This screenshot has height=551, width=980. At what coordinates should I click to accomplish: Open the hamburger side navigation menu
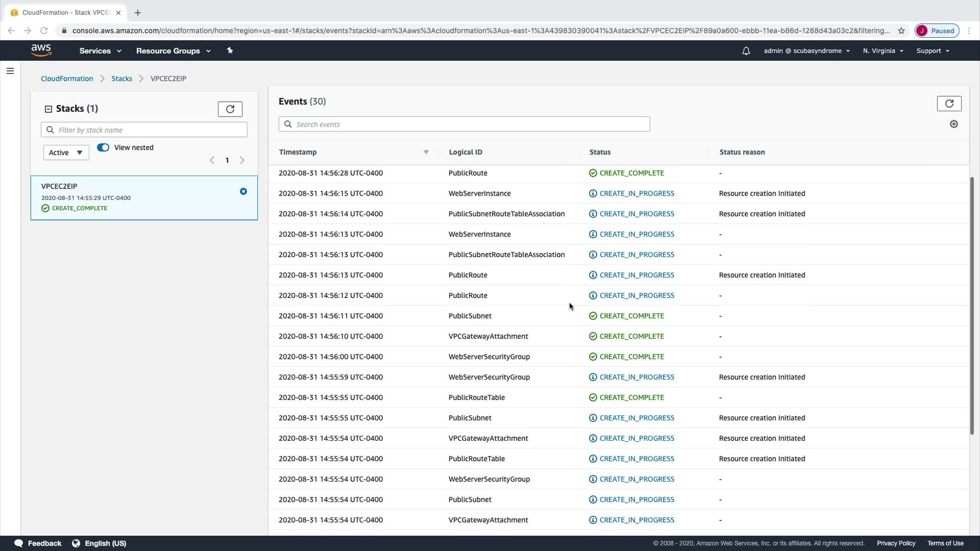tap(10, 71)
